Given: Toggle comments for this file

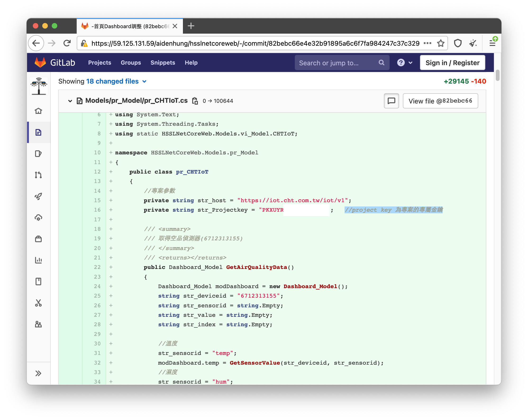Looking at the screenshot, I should 391,101.
